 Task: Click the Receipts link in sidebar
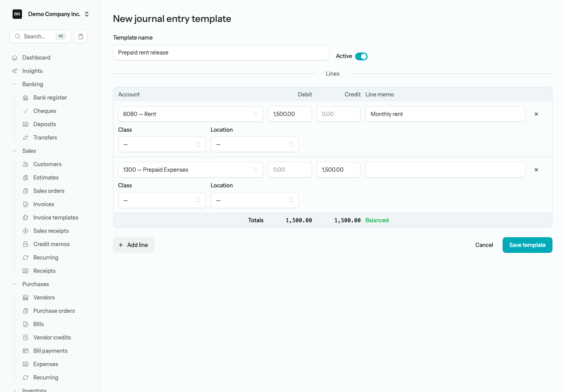coord(44,271)
